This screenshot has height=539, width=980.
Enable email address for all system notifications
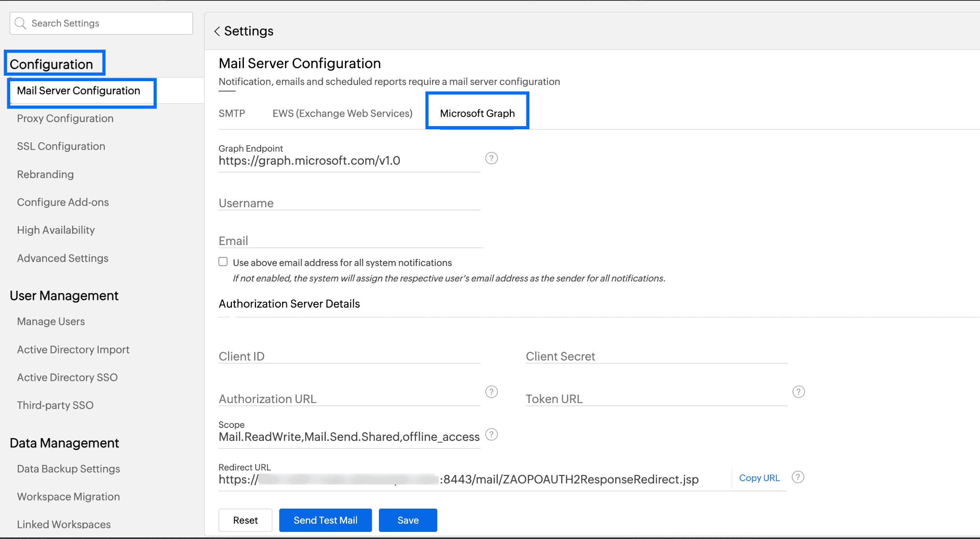pyautogui.click(x=223, y=262)
